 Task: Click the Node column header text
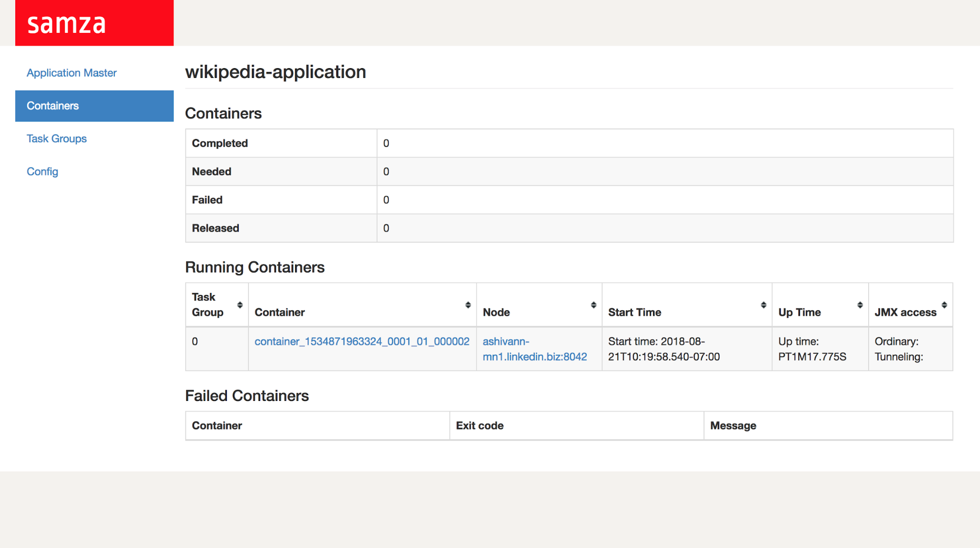click(496, 312)
